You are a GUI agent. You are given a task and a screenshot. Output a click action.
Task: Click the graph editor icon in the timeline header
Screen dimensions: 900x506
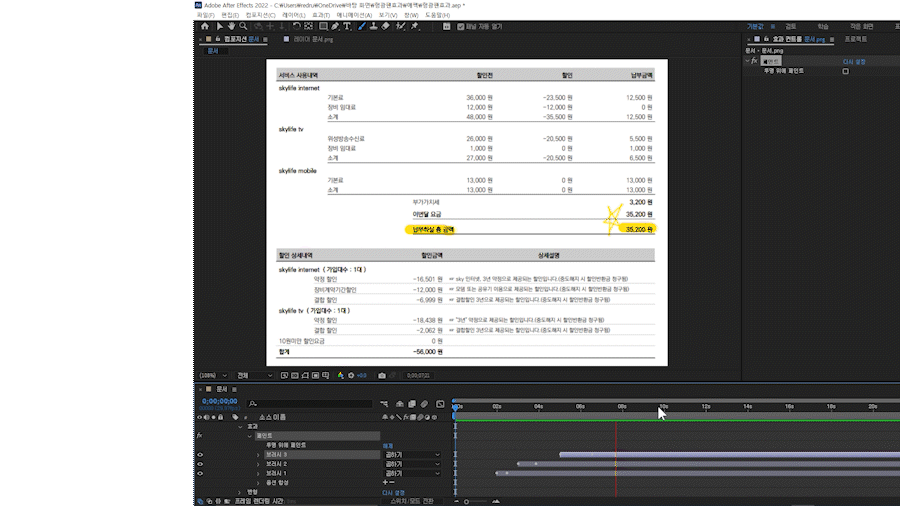click(x=440, y=404)
